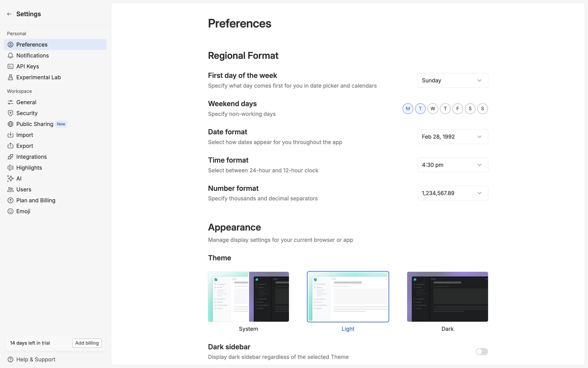Click the Emoji smiley icon
The width and height of the screenshot is (588, 368).
(x=10, y=211)
